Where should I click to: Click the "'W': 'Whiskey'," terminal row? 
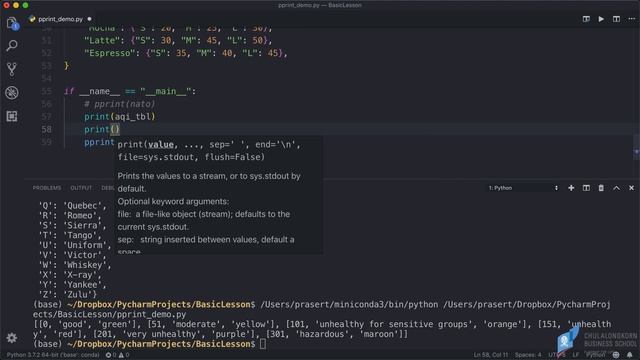point(75,265)
